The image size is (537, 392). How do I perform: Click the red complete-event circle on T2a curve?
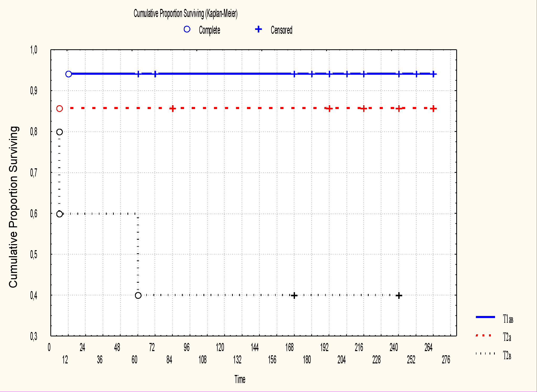point(60,109)
